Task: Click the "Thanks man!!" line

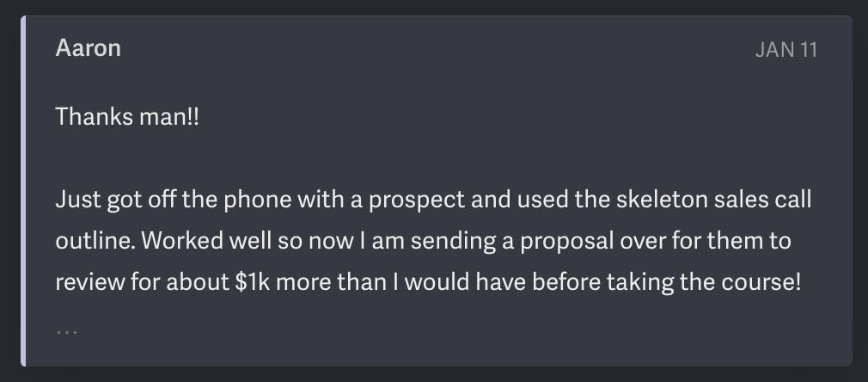Action: (127, 117)
